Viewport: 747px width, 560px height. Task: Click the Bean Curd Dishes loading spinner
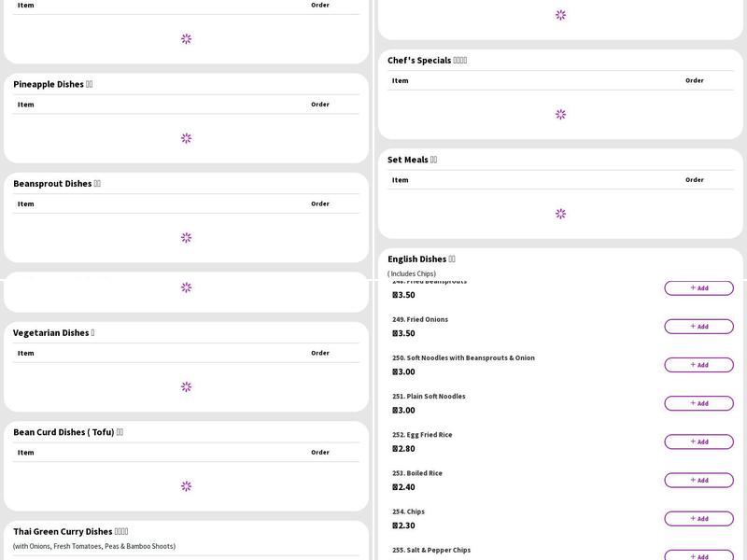(x=186, y=486)
